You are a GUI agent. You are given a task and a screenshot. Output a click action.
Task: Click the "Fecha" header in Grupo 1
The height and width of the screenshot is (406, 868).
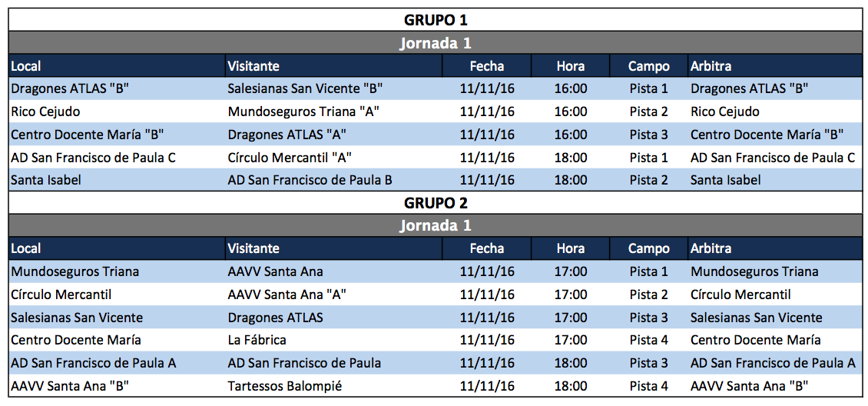click(487, 66)
